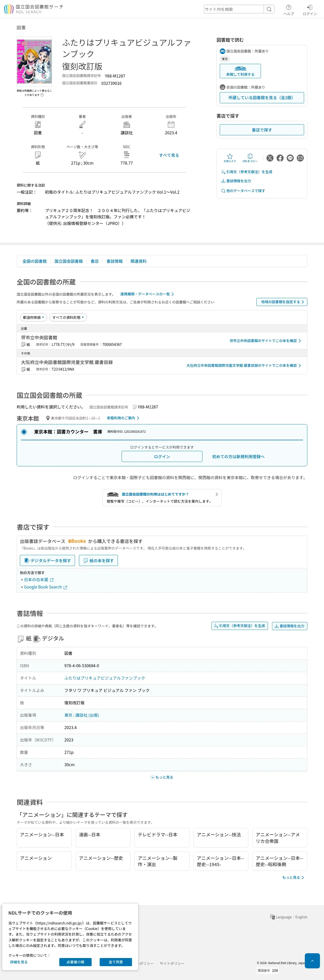
Task: Click sidebar 書誌情報を出力 link
Action: pyautogui.click(x=236, y=181)
